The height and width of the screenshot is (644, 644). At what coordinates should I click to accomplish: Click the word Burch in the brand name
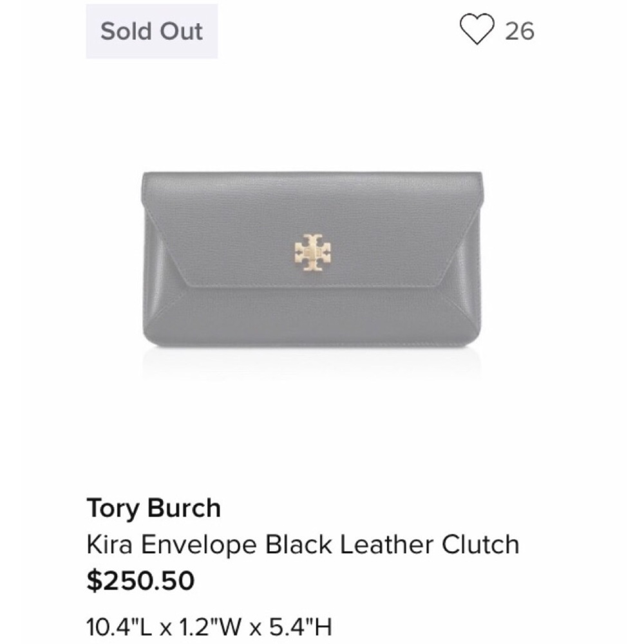coord(184,509)
